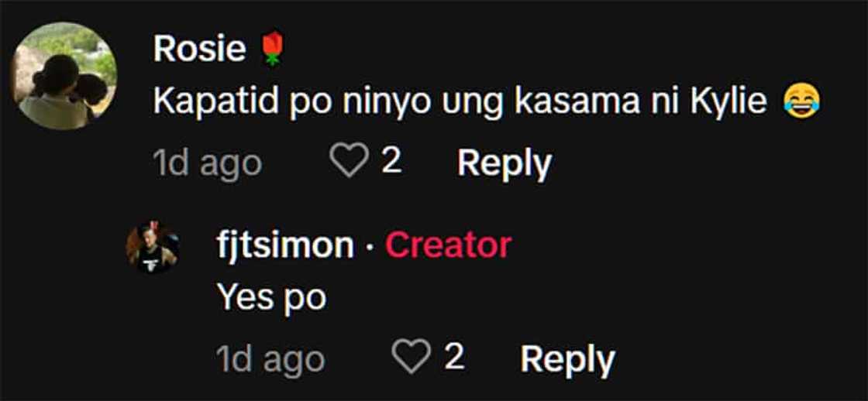Click the '1d ago' timestamp under fjtsimon's reply
Screen dimensions: 868x401
[270, 359]
